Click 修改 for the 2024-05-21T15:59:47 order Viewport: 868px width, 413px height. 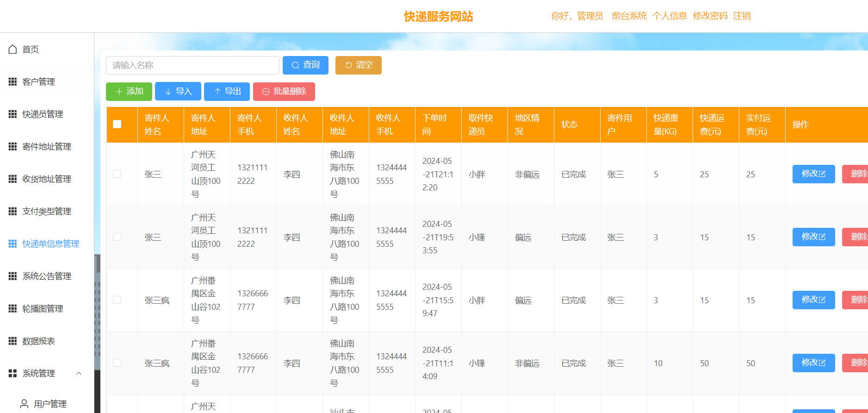pyautogui.click(x=814, y=300)
